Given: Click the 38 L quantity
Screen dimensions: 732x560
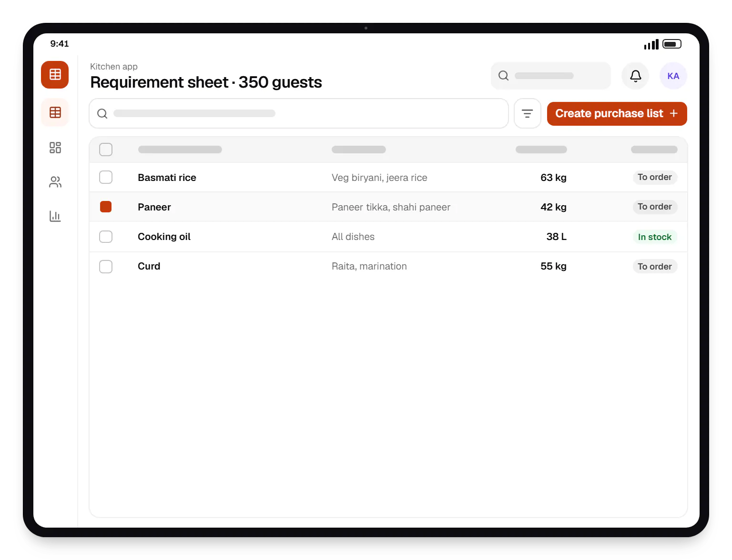Looking at the screenshot, I should tap(556, 237).
